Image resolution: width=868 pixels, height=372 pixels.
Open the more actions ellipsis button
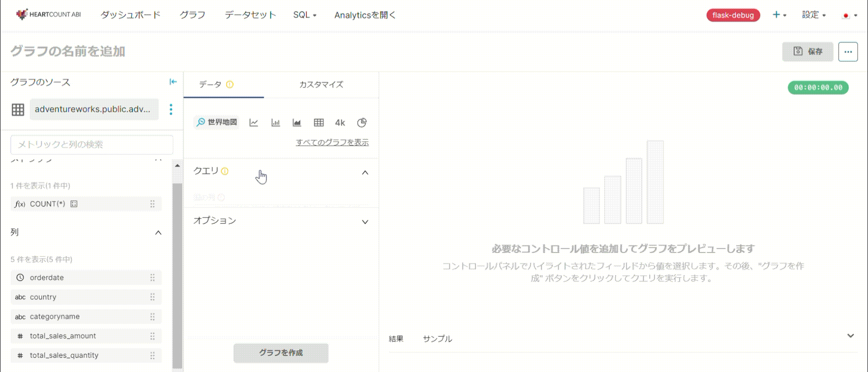click(x=848, y=52)
